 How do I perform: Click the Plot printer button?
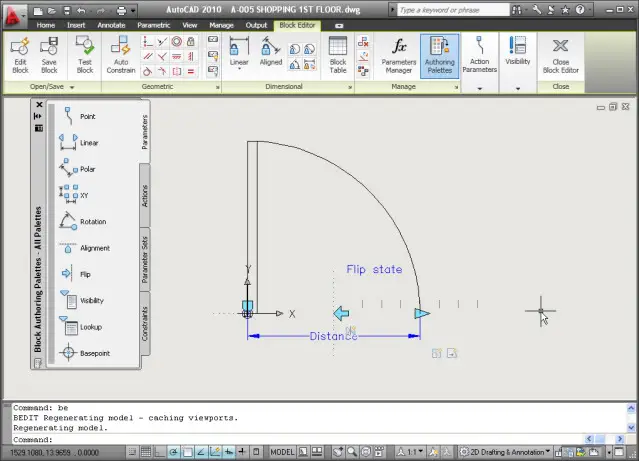tap(121, 11)
